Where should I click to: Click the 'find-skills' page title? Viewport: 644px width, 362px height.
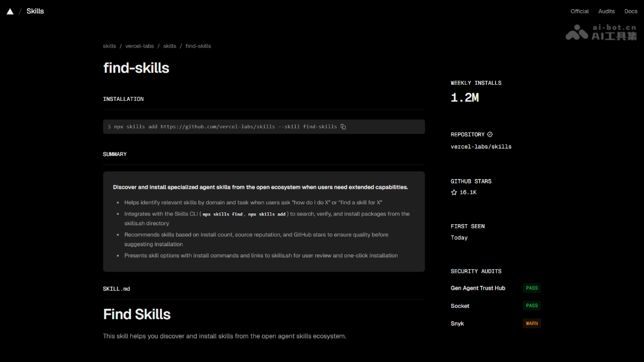136,68
